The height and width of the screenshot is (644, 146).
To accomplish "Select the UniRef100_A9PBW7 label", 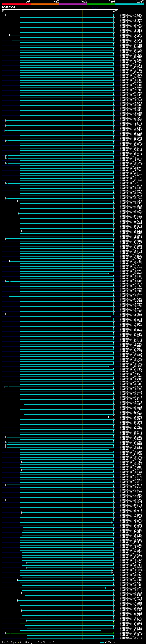I will 131,20.
